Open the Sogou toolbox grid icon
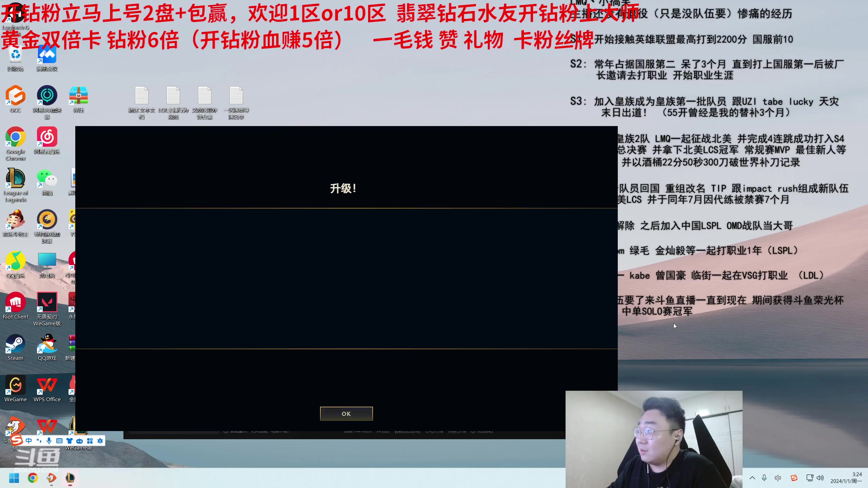The height and width of the screenshot is (488, 868). (x=90, y=441)
